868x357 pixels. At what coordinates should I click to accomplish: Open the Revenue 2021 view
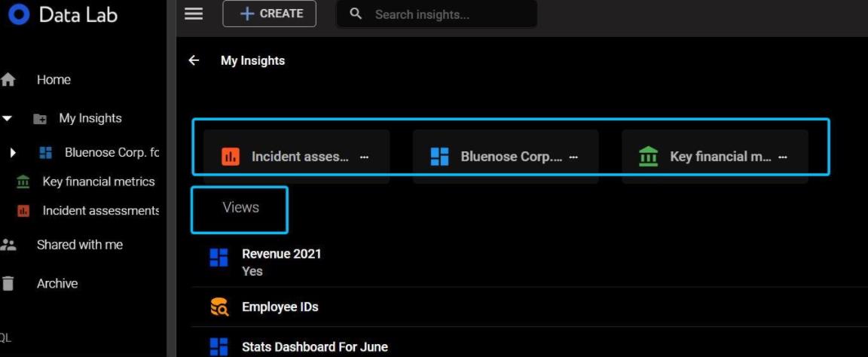click(x=281, y=254)
